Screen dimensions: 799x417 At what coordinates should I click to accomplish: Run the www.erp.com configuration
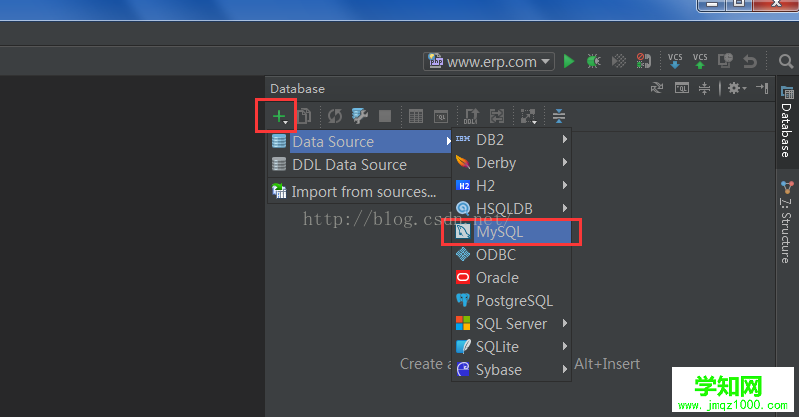point(569,62)
